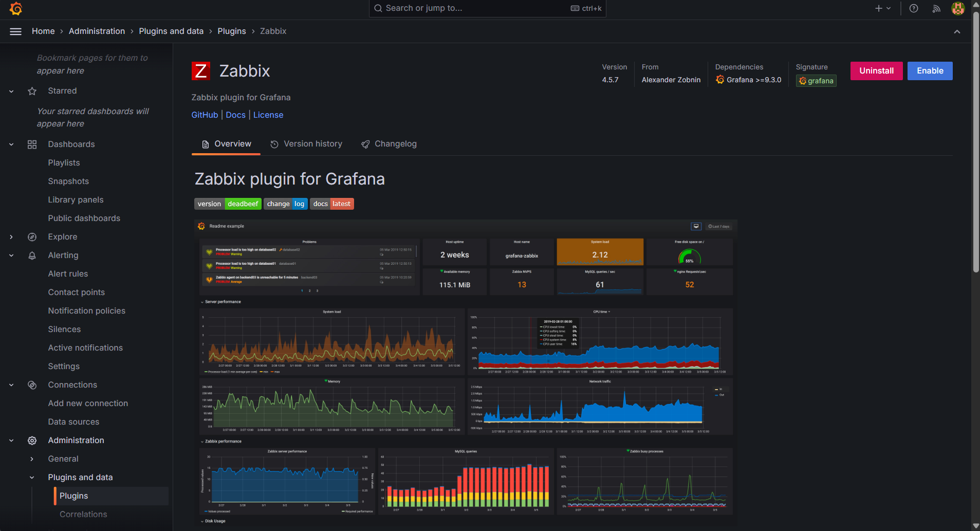This screenshot has height=531, width=980.
Task: Click the Connections sidebar icon
Action: pyautogui.click(x=32, y=385)
